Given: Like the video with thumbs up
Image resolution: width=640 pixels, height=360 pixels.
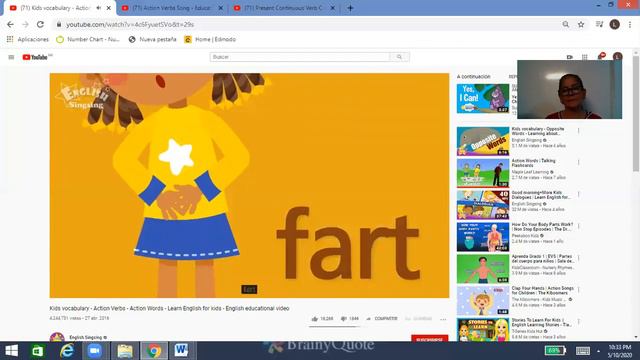Looking at the screenshot, I should [314, 319].
